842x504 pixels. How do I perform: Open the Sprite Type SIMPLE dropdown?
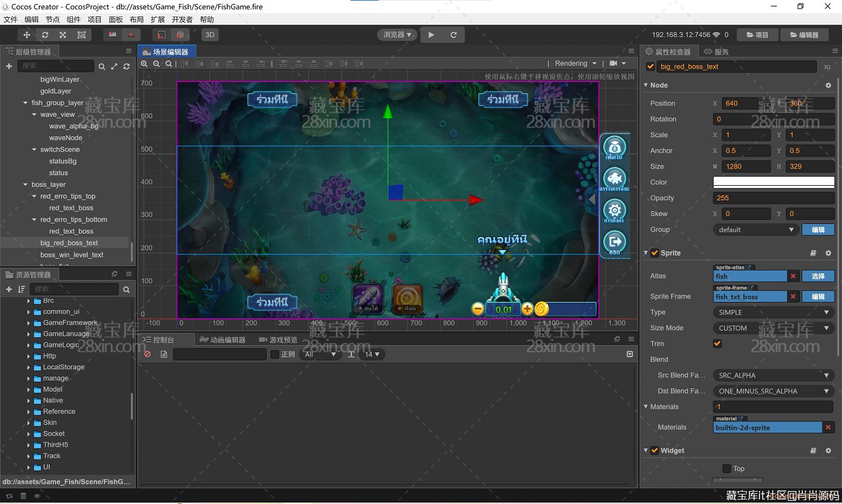774,312
